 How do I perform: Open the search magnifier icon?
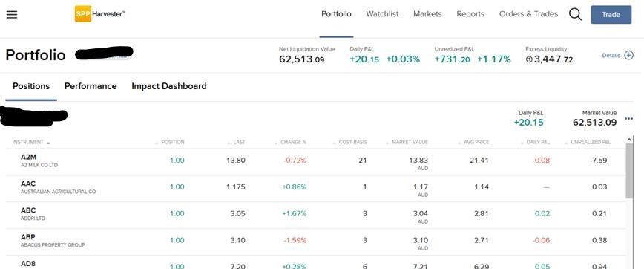point(575,14)
